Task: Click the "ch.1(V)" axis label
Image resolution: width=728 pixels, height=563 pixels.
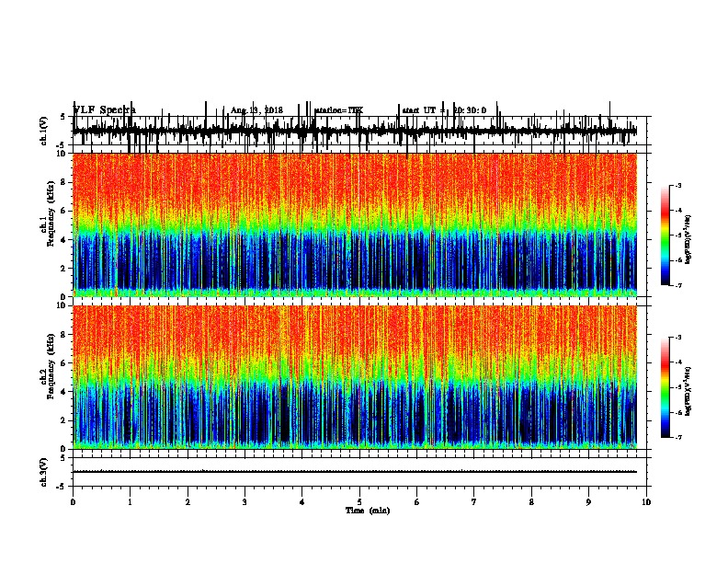Action: [44, 131]
